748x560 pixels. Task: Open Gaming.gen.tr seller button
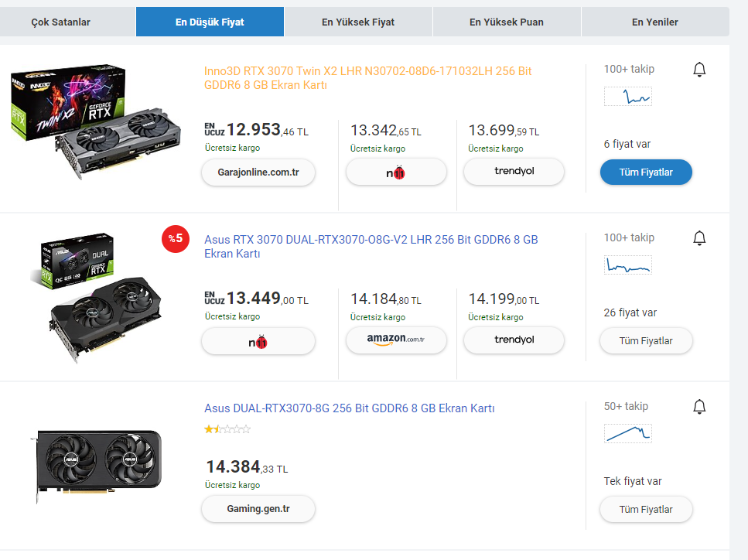(x=258, y=510)
